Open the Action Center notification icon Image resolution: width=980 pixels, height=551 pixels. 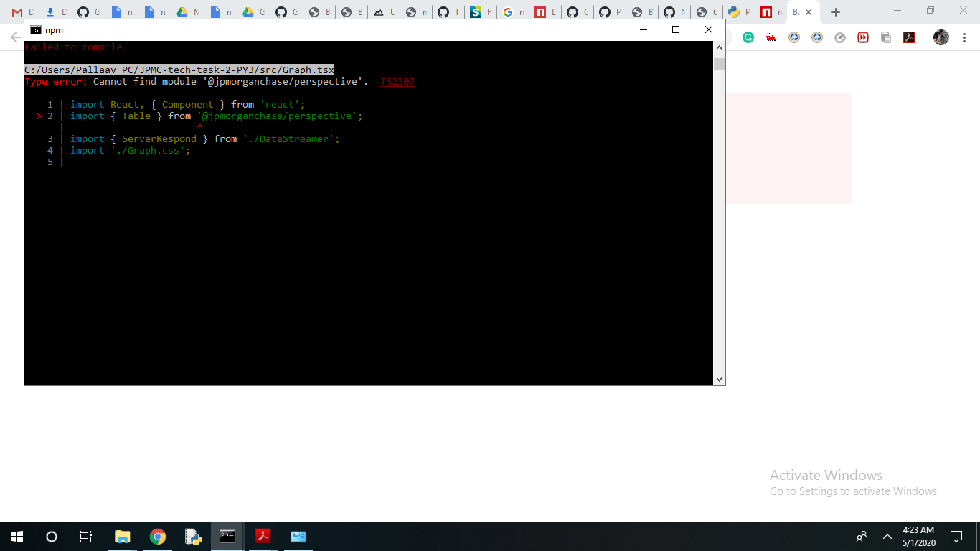pyautogui.click(x=956, y=536)
